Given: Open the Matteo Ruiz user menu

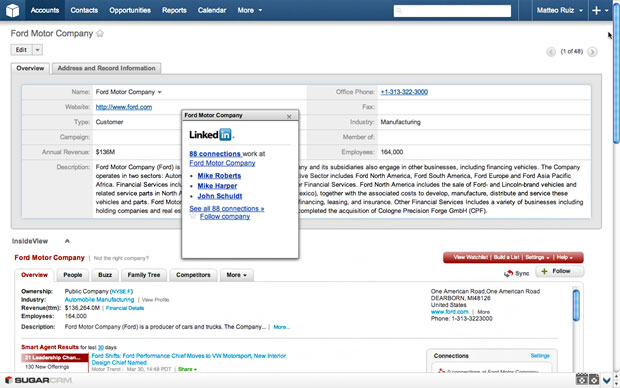Looking at the screenshot, I should click(560, 10).
